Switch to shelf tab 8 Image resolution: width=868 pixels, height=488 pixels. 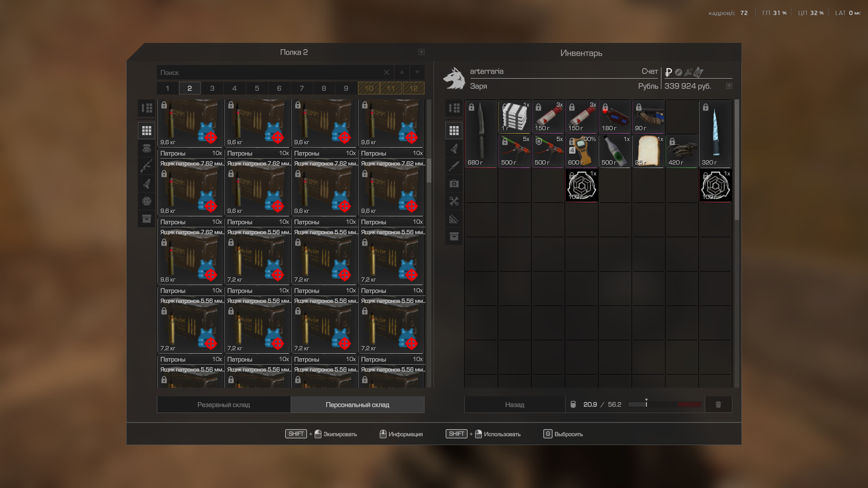[324, 88]
